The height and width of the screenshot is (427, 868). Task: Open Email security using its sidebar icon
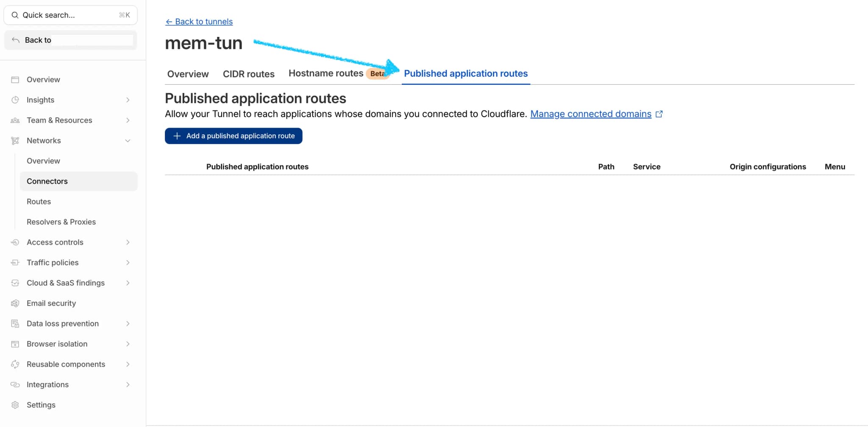pyautogui.click(x=15, y=303)
